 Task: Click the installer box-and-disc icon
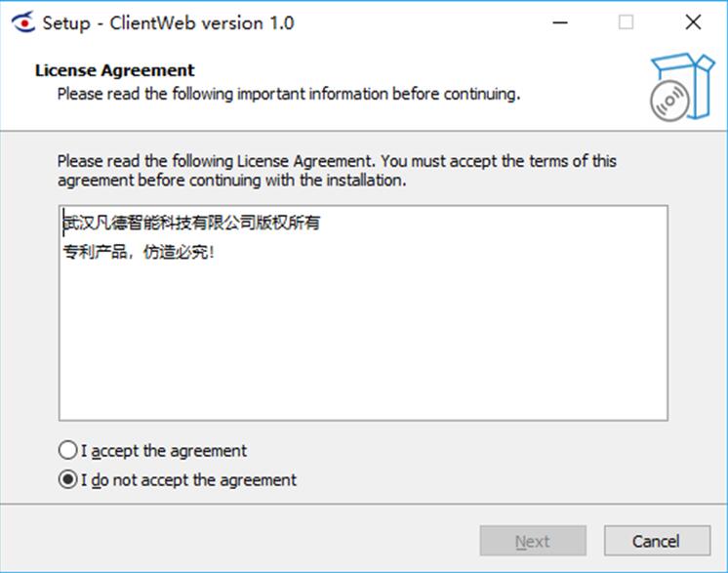(682, 87)
